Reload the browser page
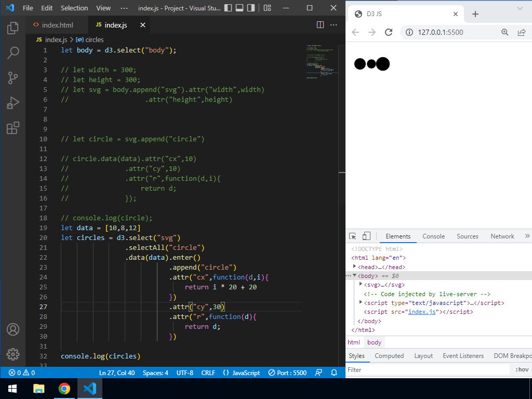The width and height of the screenshot is (532, 399). pyautogui.click(x=389, y=32)
